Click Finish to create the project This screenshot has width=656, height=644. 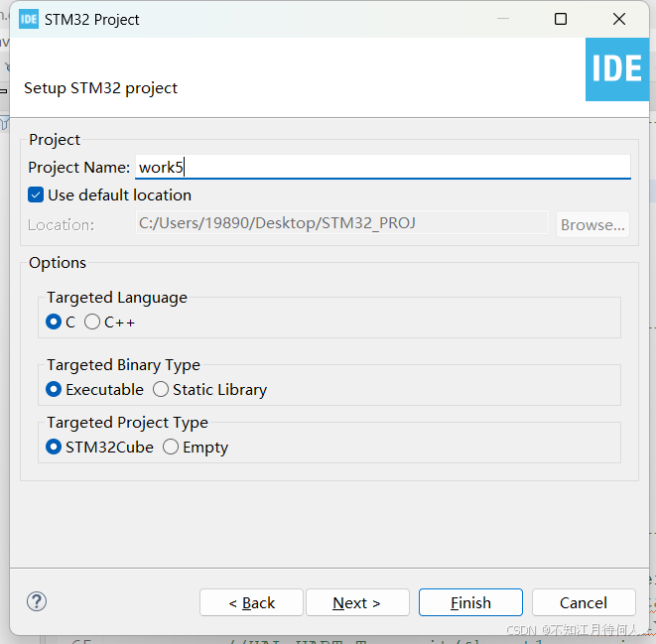tap(470, 602)
